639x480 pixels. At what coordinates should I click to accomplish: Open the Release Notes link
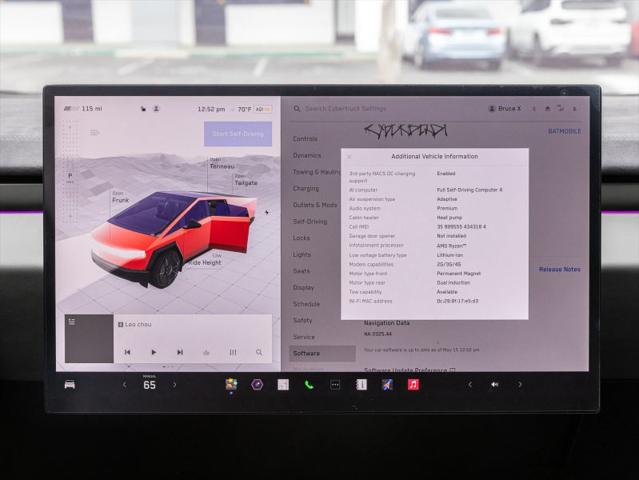click(560, 269)
